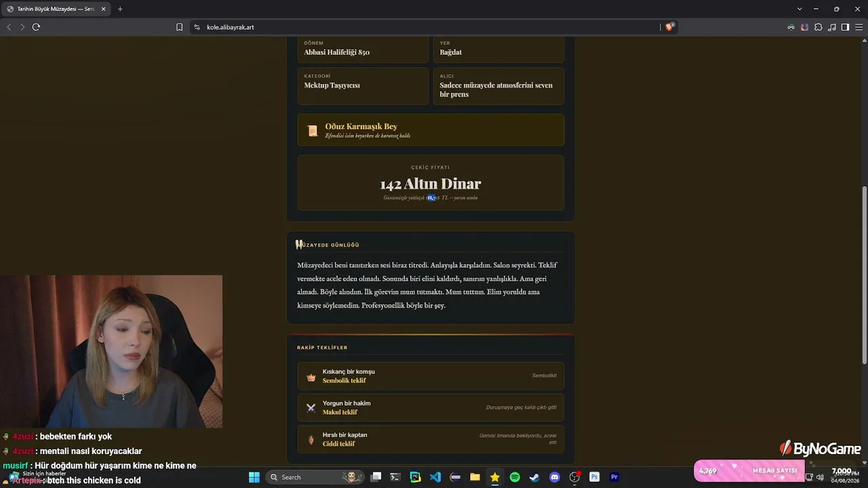Click the Sembolik teklif label
This screenshot has height=488, width=868.
pyautogui.click(x=344, y=381)
